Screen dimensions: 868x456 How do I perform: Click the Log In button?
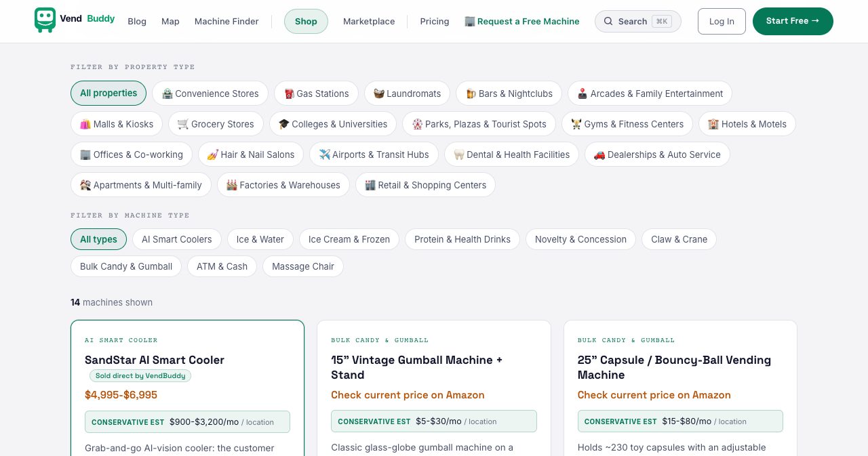click(x=722, y=22)
